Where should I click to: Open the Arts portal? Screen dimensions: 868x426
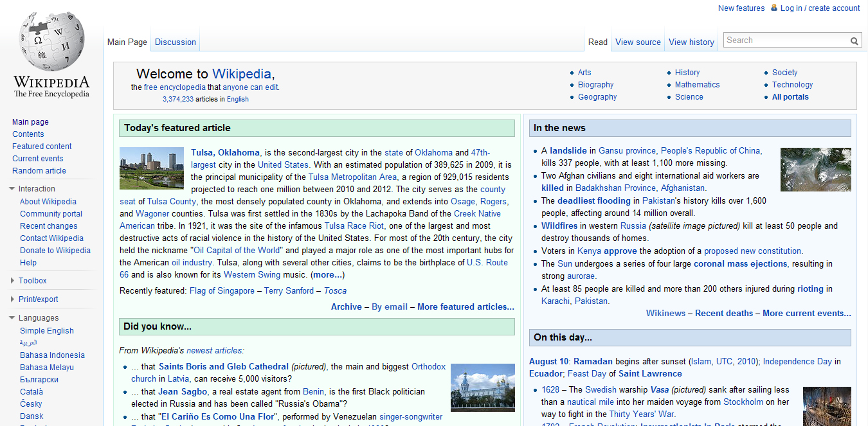coord(584,73)
